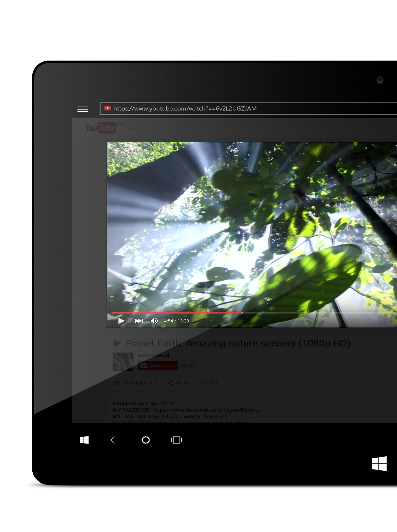Tap the circular search/Cortana icon
The width and height of the screenshot is (397, 532).
(x=146, y=440)
